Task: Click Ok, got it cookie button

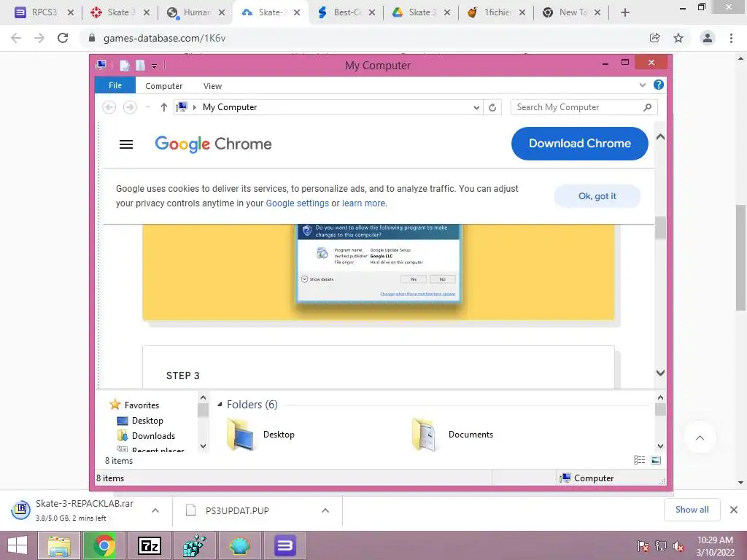Action: point(597,196)
